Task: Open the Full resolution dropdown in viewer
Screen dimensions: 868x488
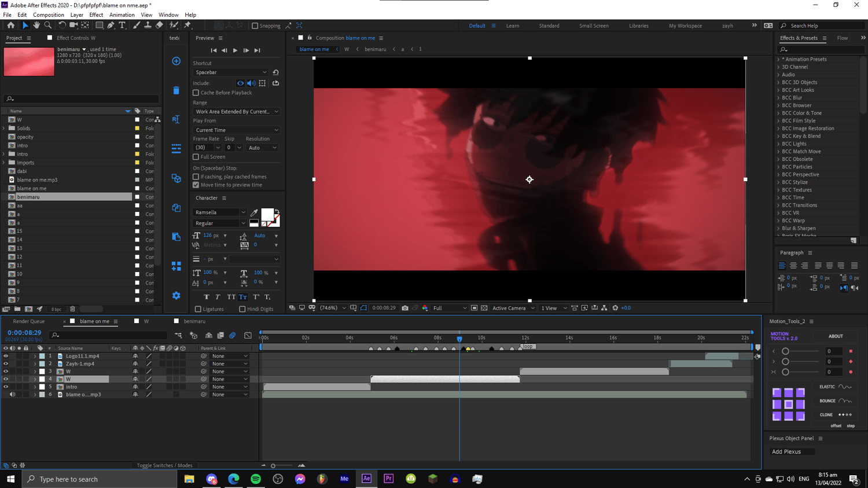Action: (450, 308)
